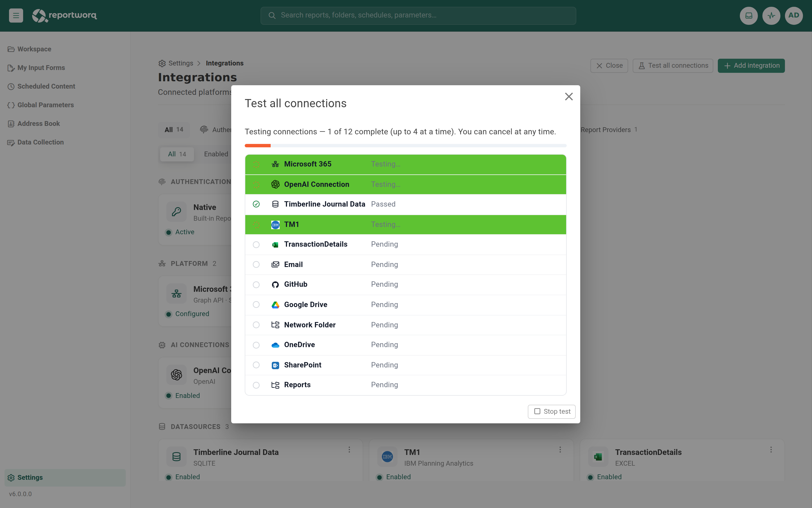Click the Passed status for Timberline Journal Data
The width and height of the screenshot is (812, 508).
point(383,204)
